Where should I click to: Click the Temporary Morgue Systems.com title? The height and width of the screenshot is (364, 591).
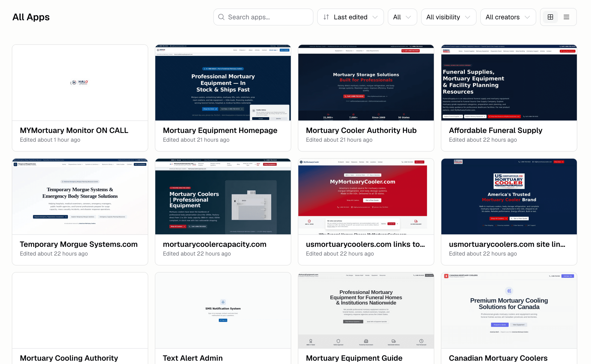[x=79, y=244]
